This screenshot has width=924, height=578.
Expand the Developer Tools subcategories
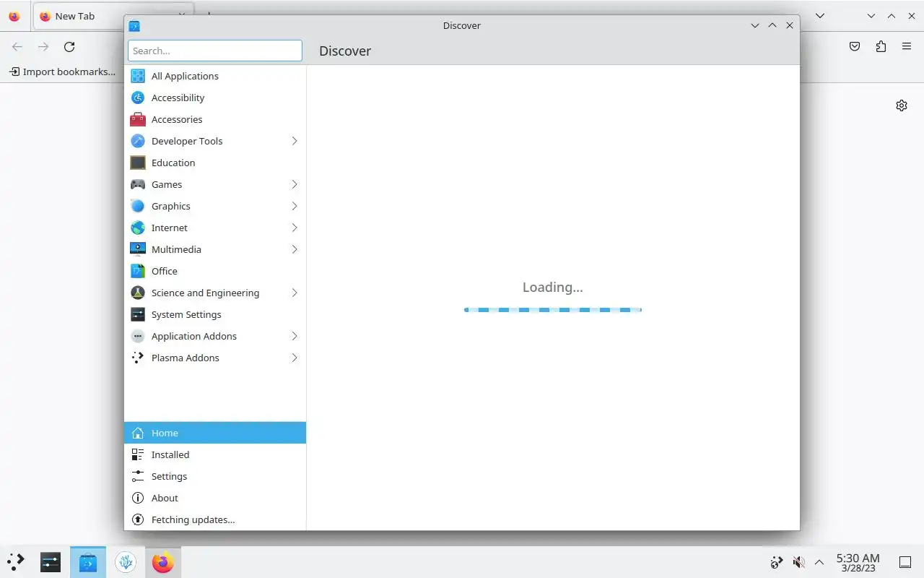pos(295,141)
